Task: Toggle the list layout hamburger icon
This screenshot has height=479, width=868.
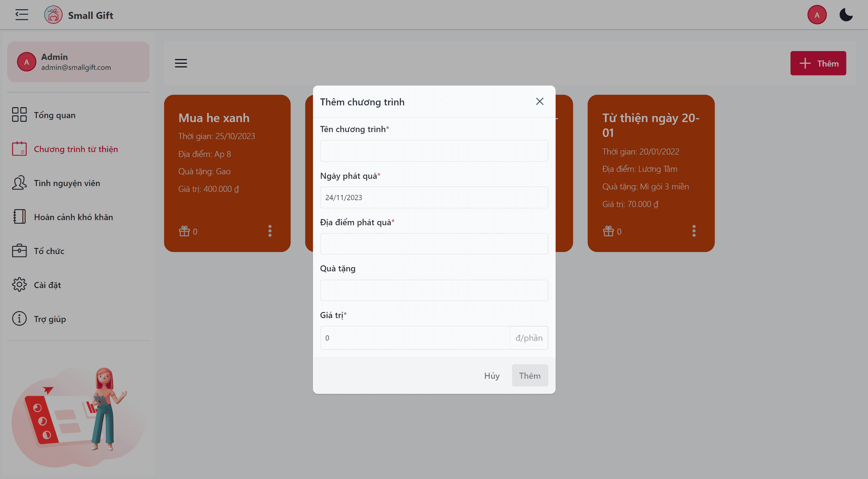Action: pos(181,63)
